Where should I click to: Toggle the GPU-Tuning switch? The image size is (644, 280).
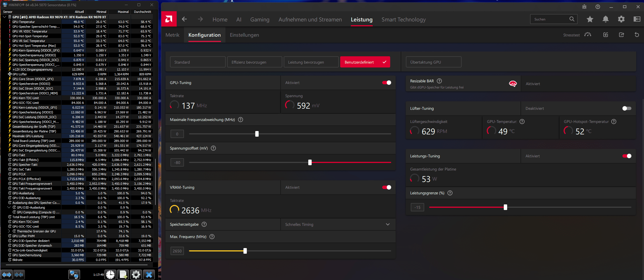[387, 83]
